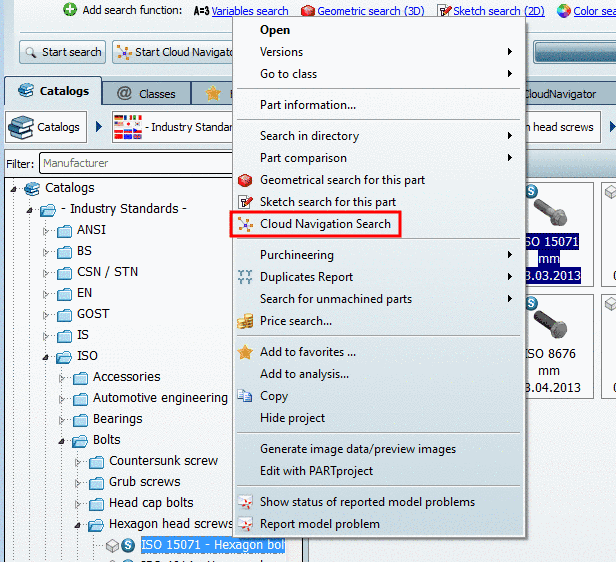This screenshot has height=562, width=616.
Task: Click Start Cloud Navigator button
Action: point(173,52)
